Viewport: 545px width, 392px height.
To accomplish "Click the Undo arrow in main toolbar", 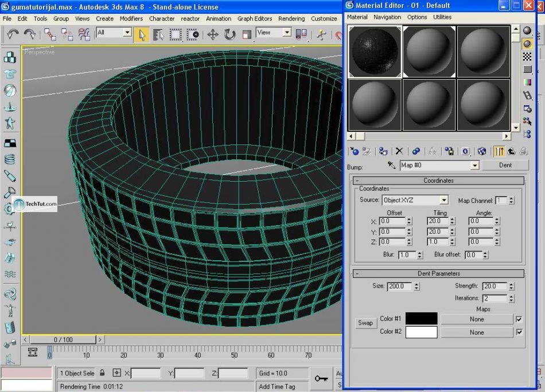I will point(13,34).
